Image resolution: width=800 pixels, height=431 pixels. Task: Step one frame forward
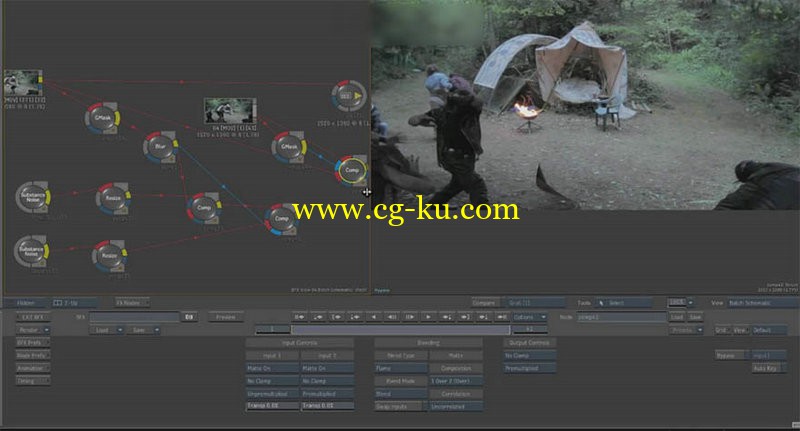(x=410, y=317)
